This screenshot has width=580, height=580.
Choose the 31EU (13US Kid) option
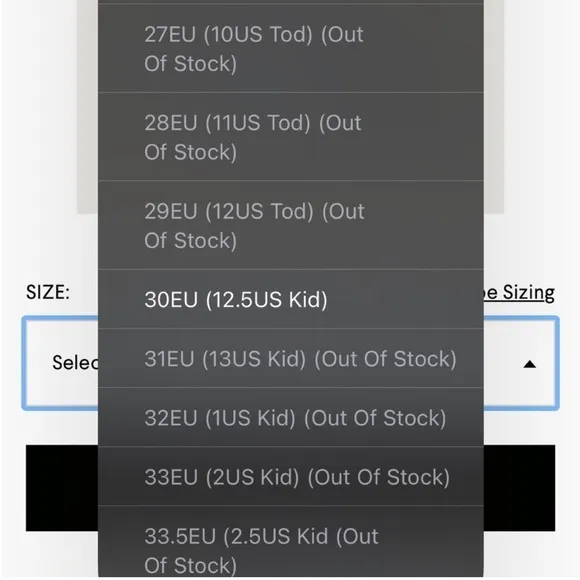pos(291,358)
